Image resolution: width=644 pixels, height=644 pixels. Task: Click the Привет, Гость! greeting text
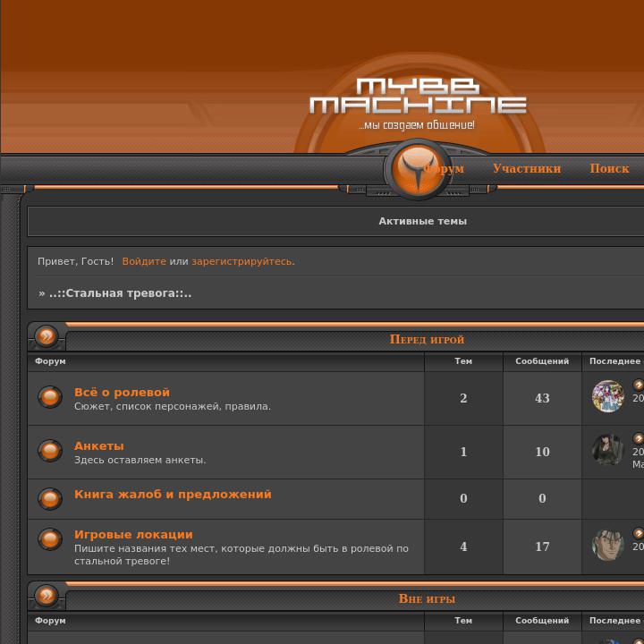pos(75,261)
